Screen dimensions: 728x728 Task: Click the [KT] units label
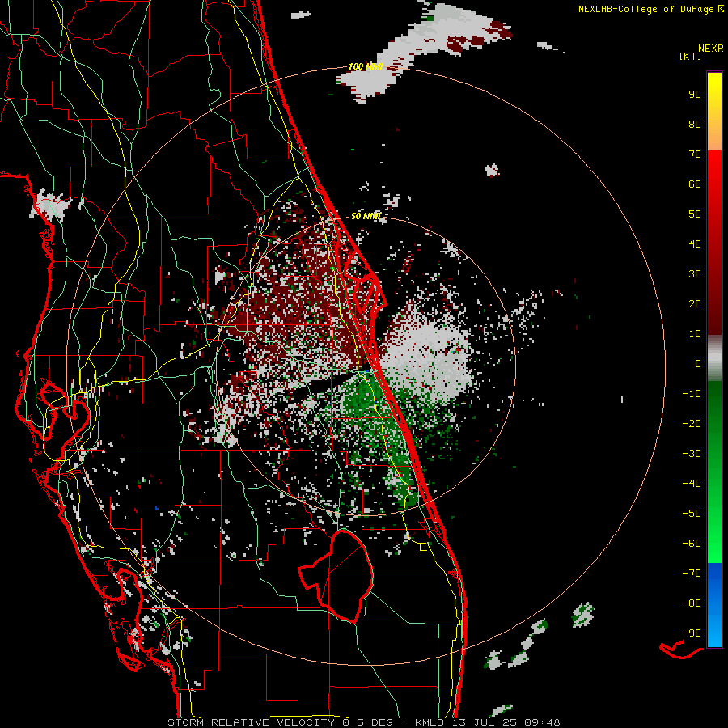click(x=690, y=56)
